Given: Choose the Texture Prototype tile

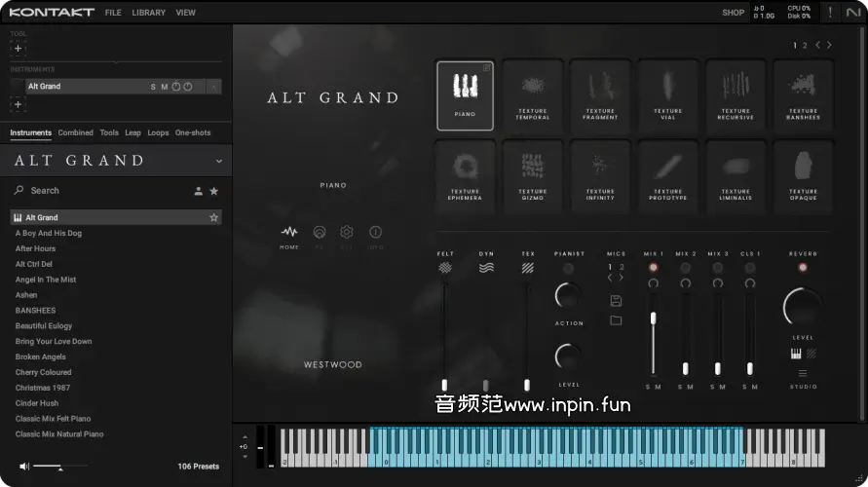Looking at the screenshot, I should (667, 176).
